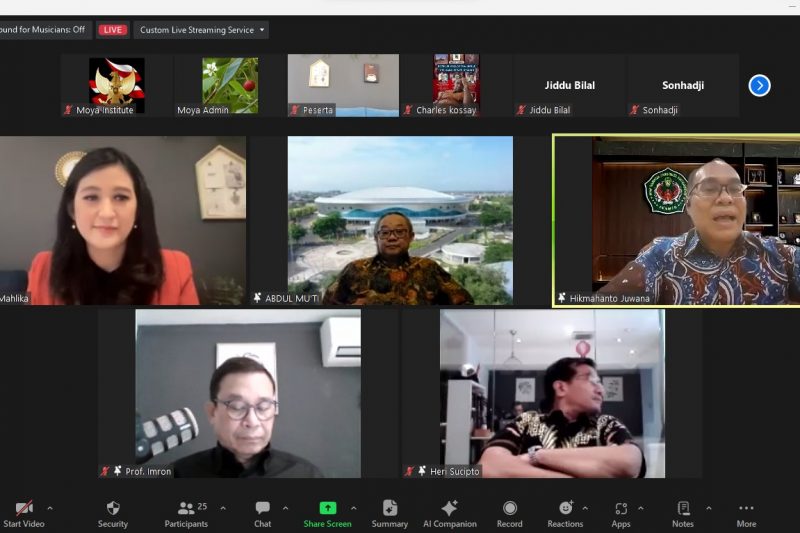Open the Chat panel
Viewport: 800px width, 533px height.
(x=262, y=508)
